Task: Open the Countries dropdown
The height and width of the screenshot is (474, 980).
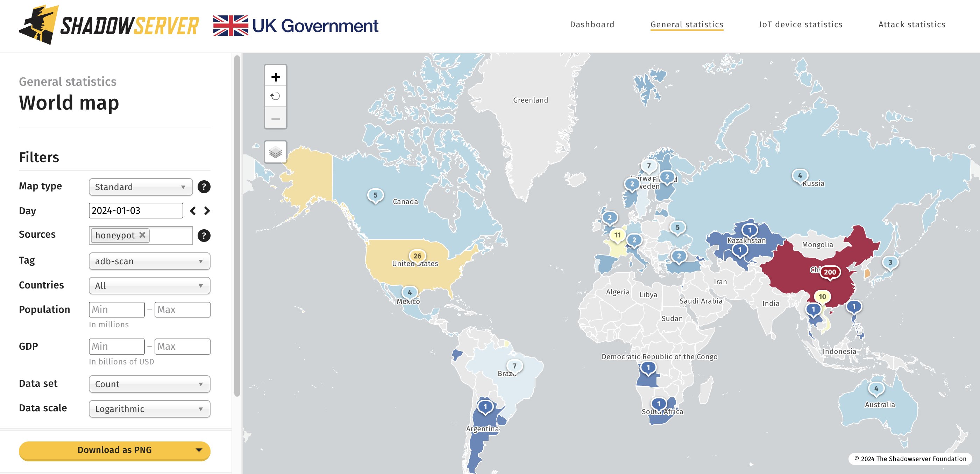Action: click(x=149, y=286)
